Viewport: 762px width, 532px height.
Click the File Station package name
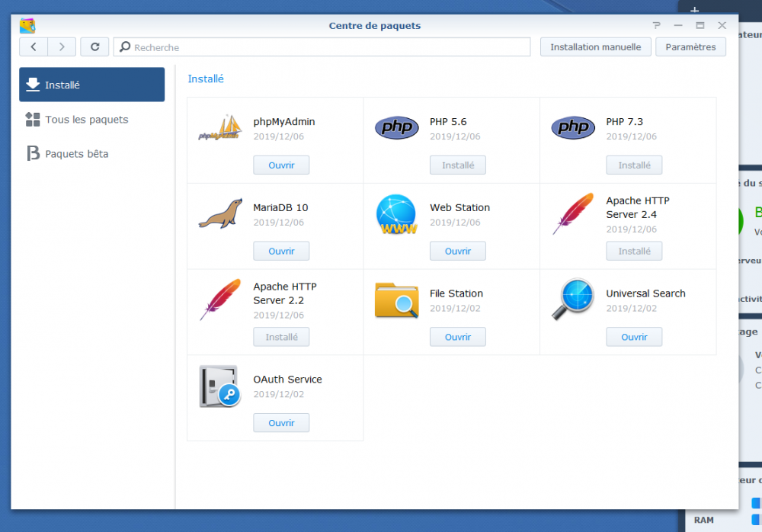point(456,293)
